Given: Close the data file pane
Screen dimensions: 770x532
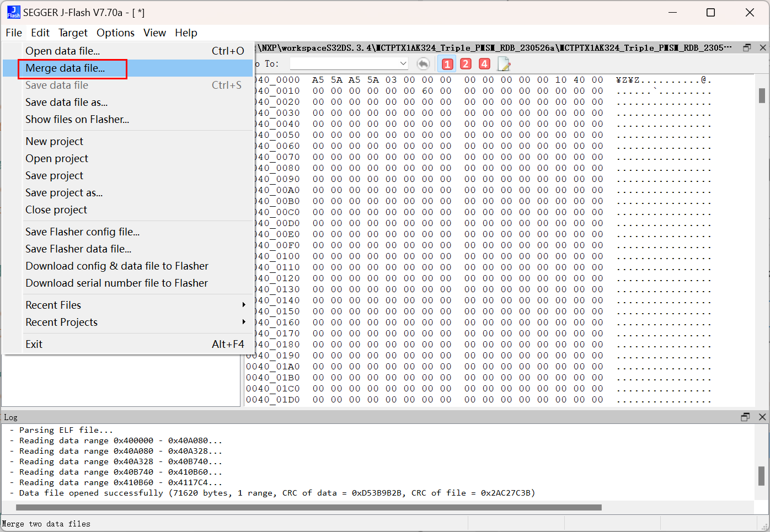Looking at the screenshot, I should tap(763, 48).
